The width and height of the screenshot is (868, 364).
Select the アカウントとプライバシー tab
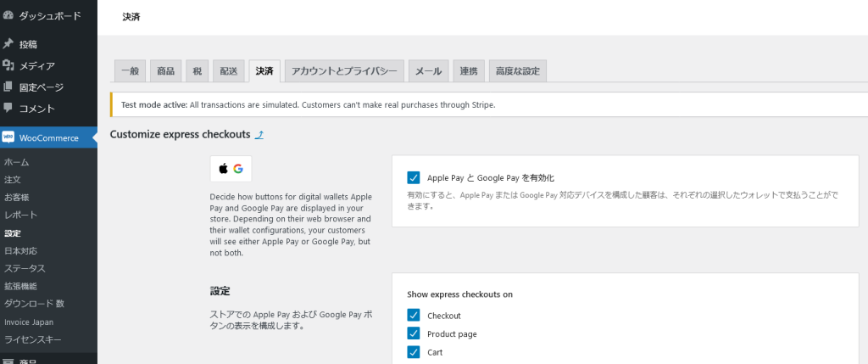tap(343, 71)
